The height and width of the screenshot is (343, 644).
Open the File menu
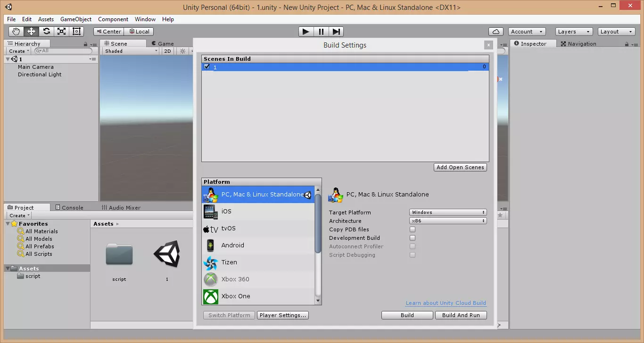[11, 19]
